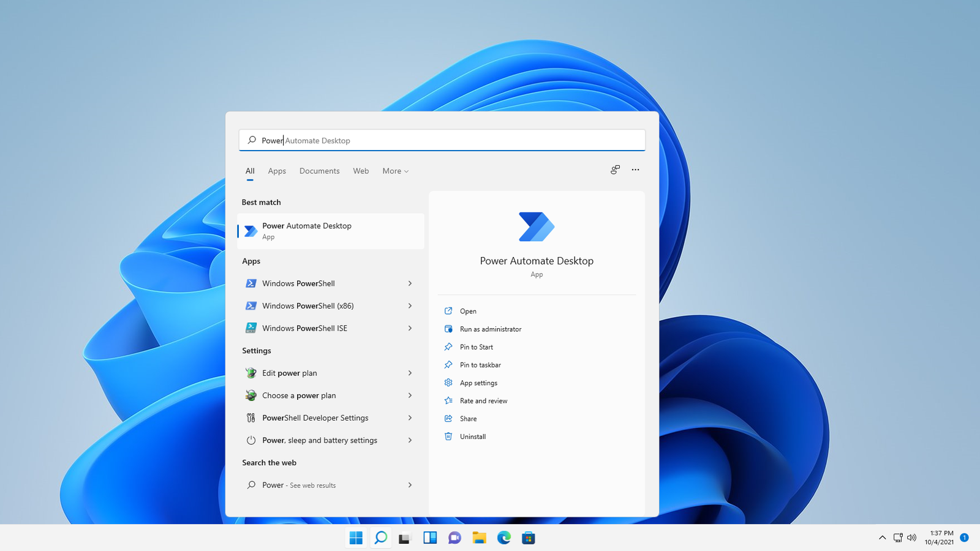This screenshot has height=551, width=980.
Task: Click Rate and review
Action: [x=483, y=400]
